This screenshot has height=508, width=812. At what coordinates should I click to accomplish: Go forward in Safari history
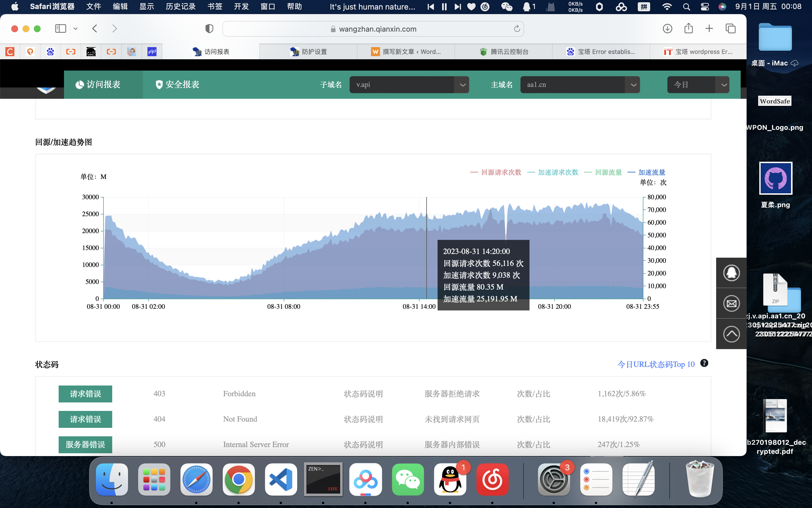[114, 29]
